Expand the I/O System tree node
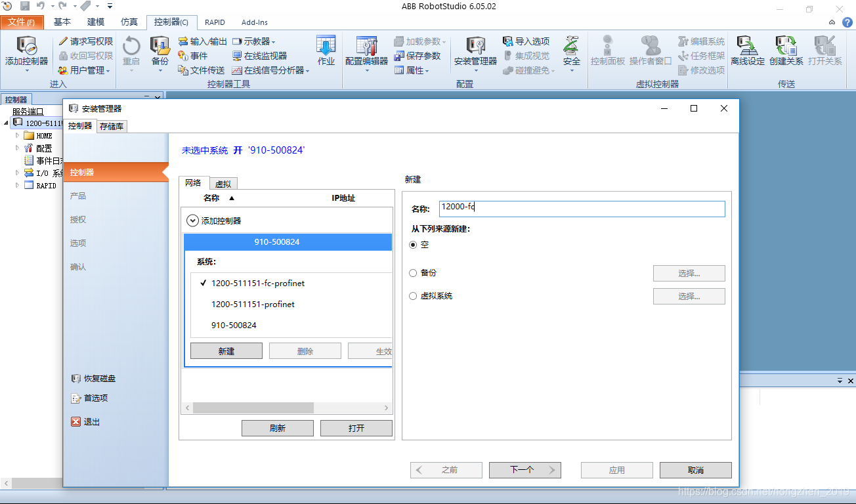The height and width of the screenshot is (504, 856). 18,173
